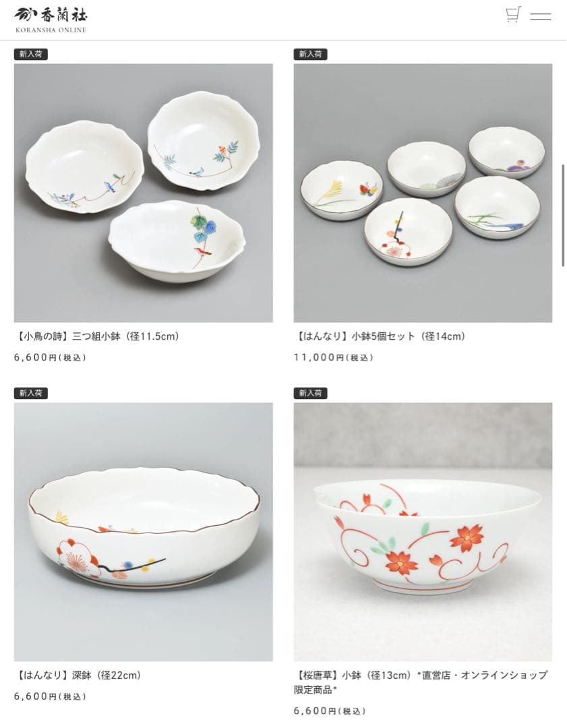Viewport: 567px width, 728px height.
Task: Click the page scrollbar on the right edge
Action: (x=564, y=214)
